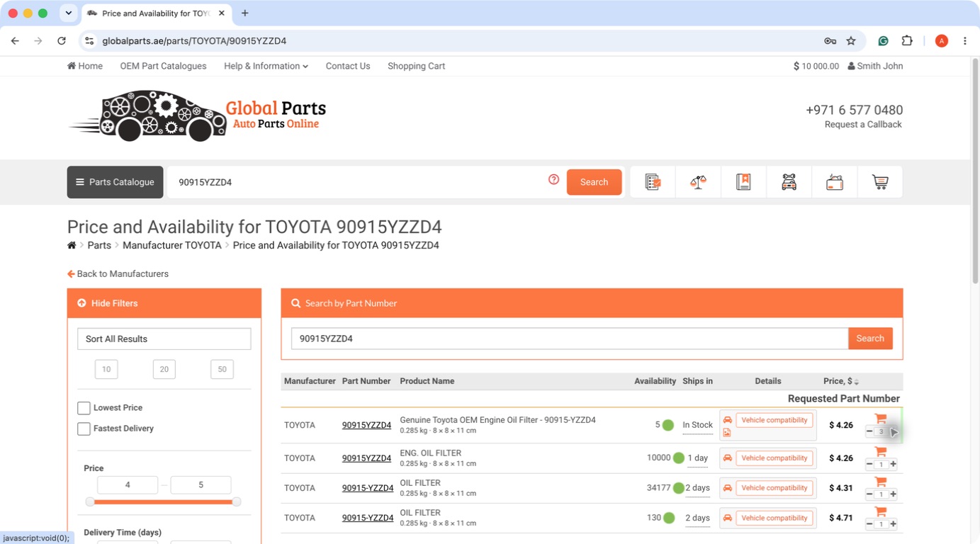Click the page vertical scrollbar
This screenshot has width=980, height=544.
(x=974, y=170)
